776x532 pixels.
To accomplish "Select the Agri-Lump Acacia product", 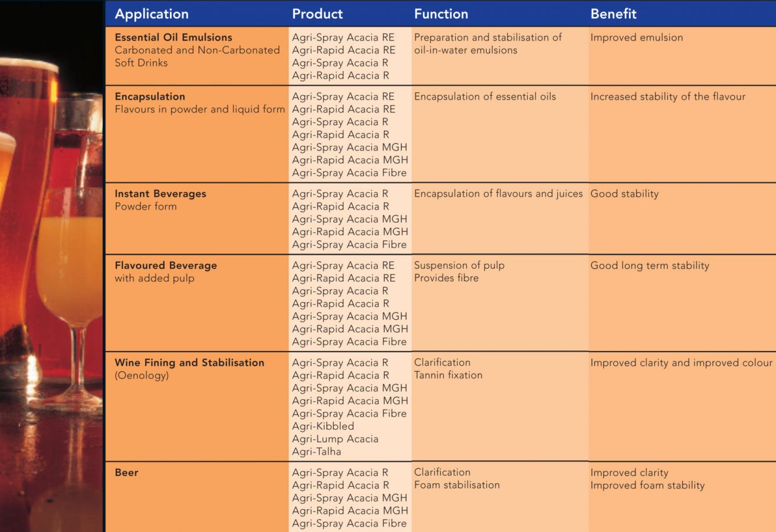I will coord(335,439).
